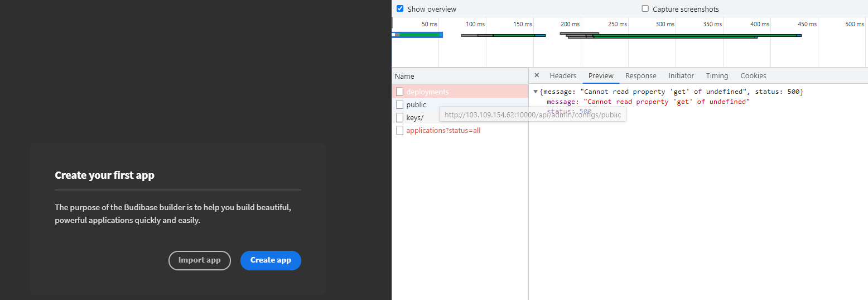
Task: Select the keys/ request row
Action: (x=460, y=117)
